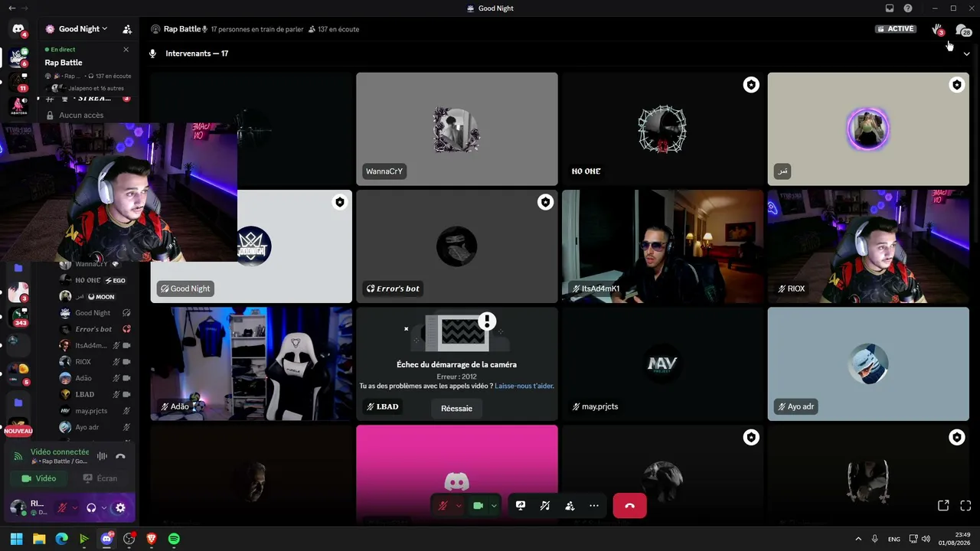The width and height of the screenshot is (980, 551).
Task: Select the WannaCrY participant tile
Action: [x=457, y=129]
